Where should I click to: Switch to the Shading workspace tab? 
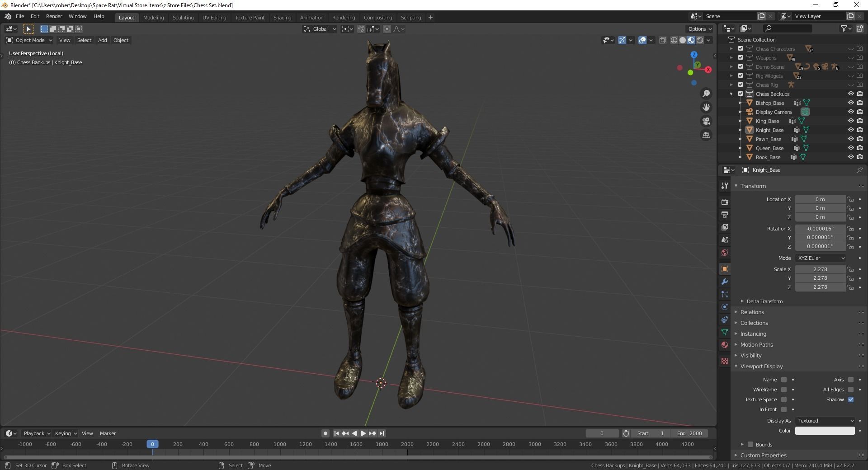pyautogui.click(x=282, y=18)
